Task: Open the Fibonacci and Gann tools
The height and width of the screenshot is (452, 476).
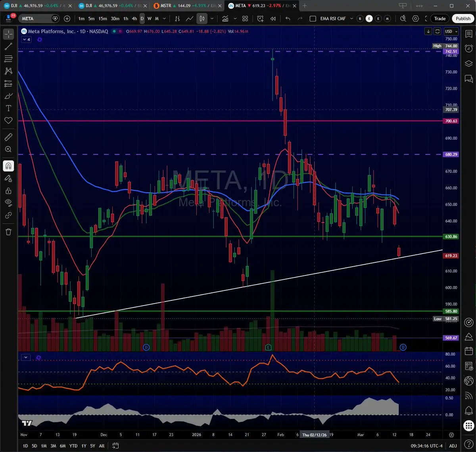Action: (8, 59)
